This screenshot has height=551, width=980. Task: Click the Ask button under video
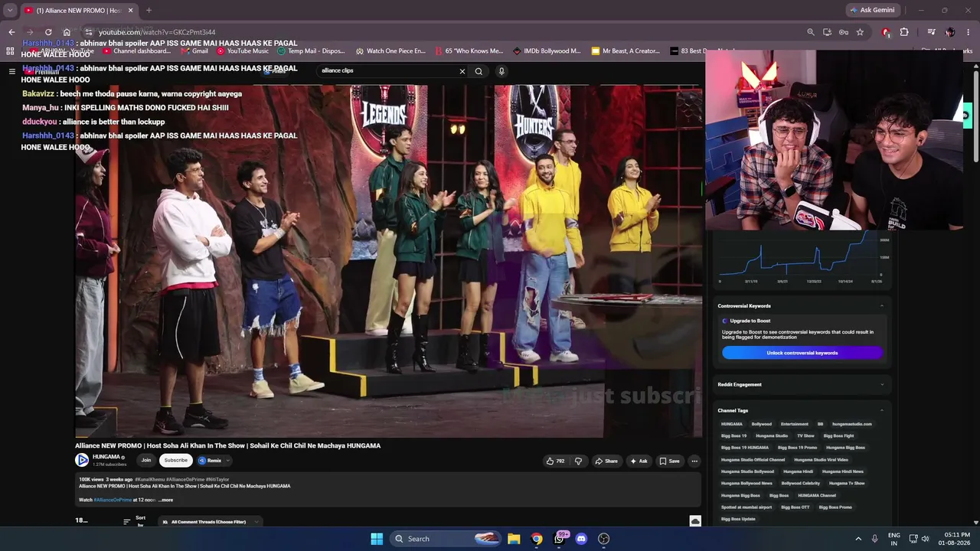(x=639, y=461)
